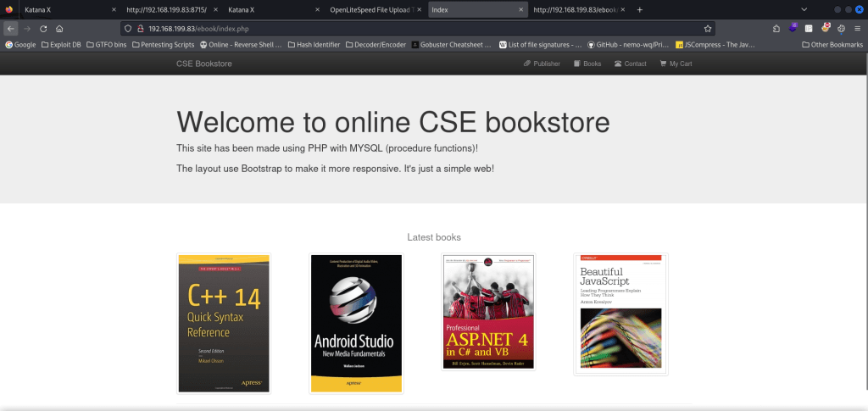
Task: Click the CSE Bookstore brand link
Action: coord(203,64)
